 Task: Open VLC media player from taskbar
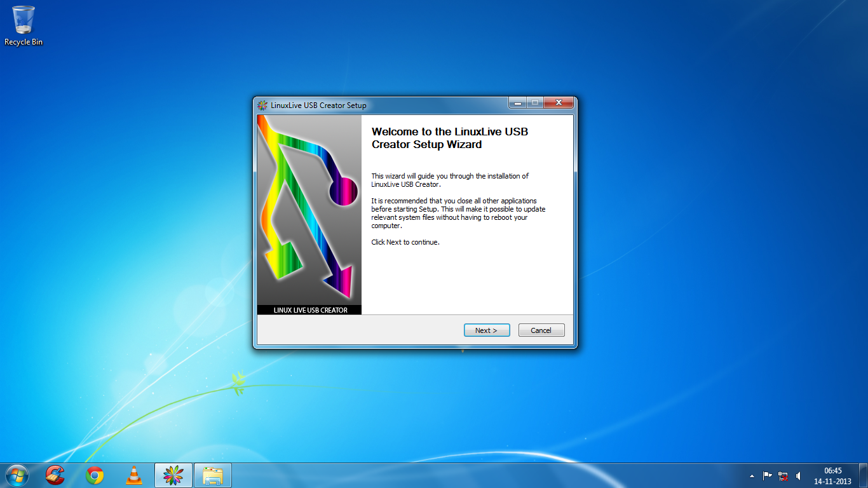(134, 475)
